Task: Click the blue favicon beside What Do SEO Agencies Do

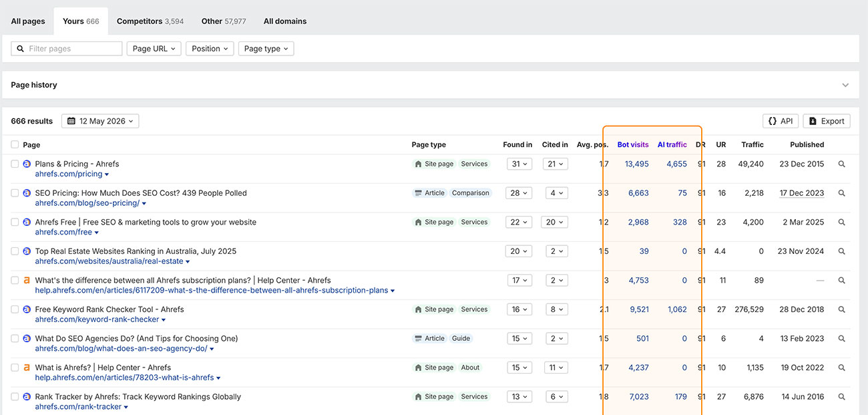Action: (x=27, y=339)
